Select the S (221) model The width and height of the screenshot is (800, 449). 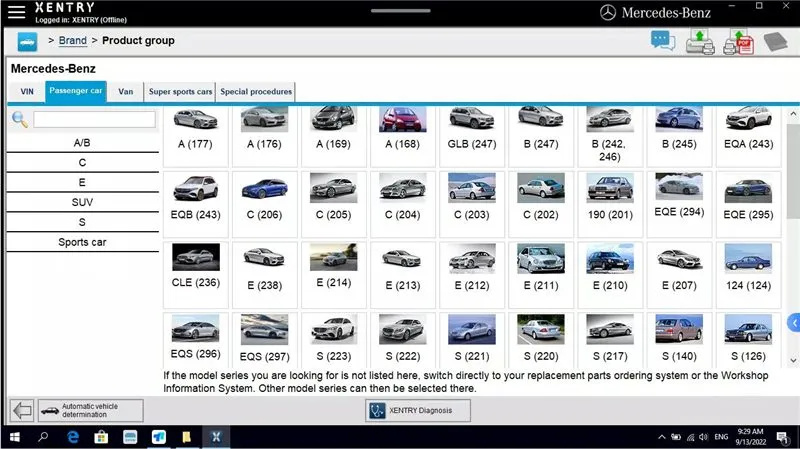coord(472,339)
